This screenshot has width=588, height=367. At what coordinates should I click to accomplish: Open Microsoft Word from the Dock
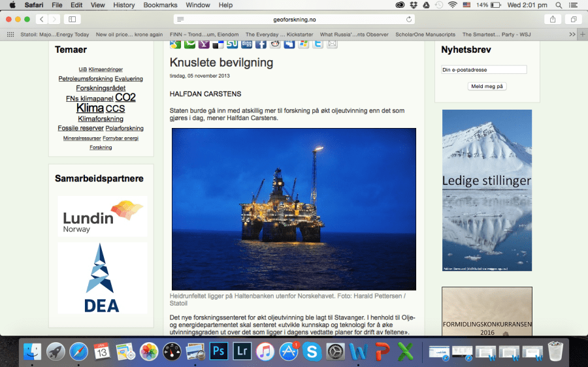pyautogui.click(x=359, y=351)
